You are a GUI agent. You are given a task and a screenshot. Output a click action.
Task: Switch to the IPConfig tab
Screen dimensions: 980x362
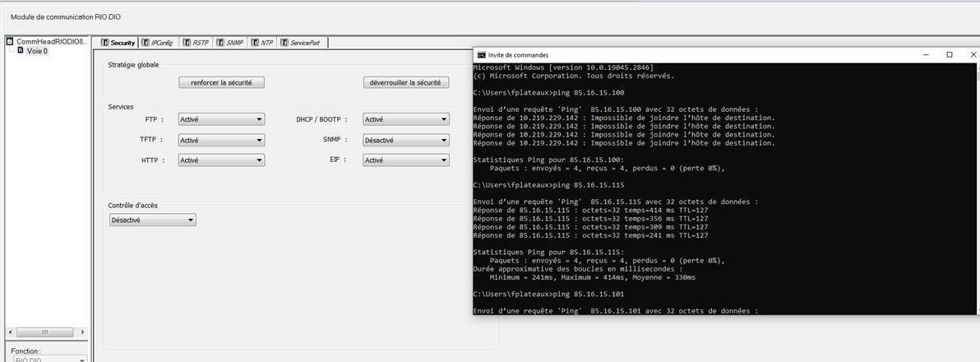pos(158,43)
